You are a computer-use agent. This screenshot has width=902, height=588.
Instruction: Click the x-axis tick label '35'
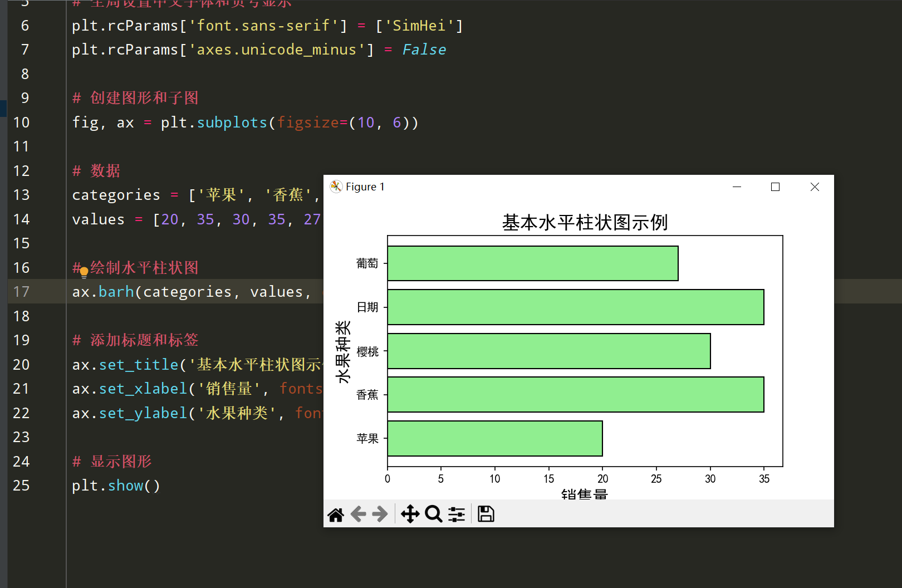764,479
